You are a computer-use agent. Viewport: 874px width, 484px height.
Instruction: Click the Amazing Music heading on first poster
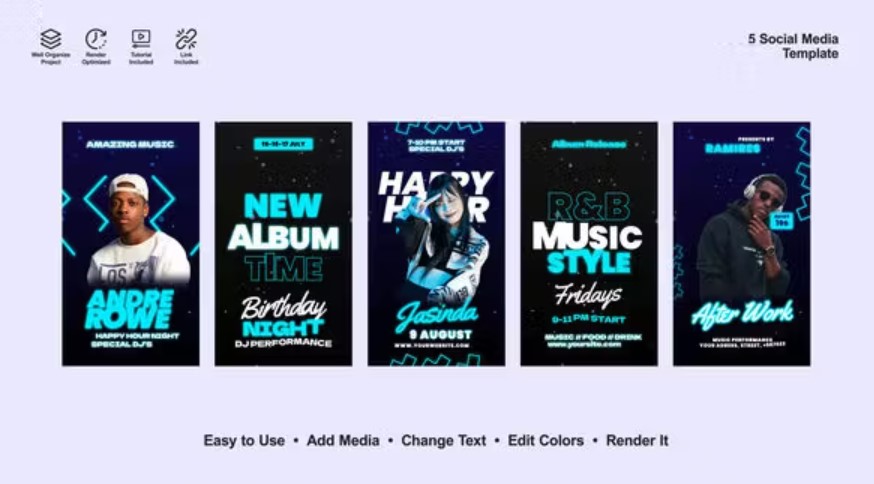130,144
